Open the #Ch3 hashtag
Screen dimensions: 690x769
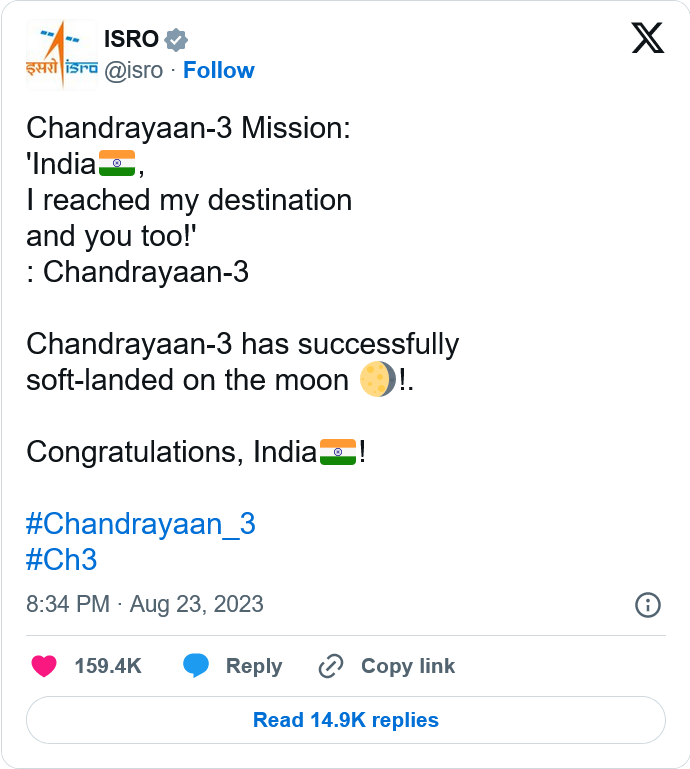62,559
